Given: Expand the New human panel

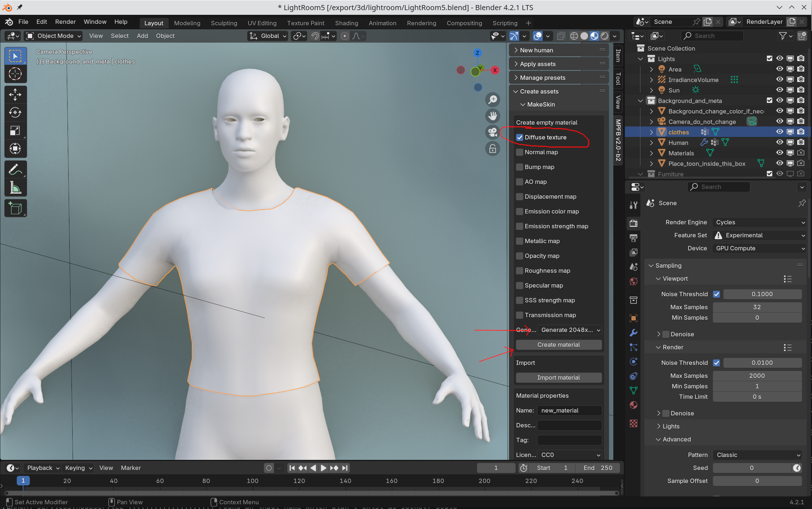Looking at the screenshot, I should (559, 50).
